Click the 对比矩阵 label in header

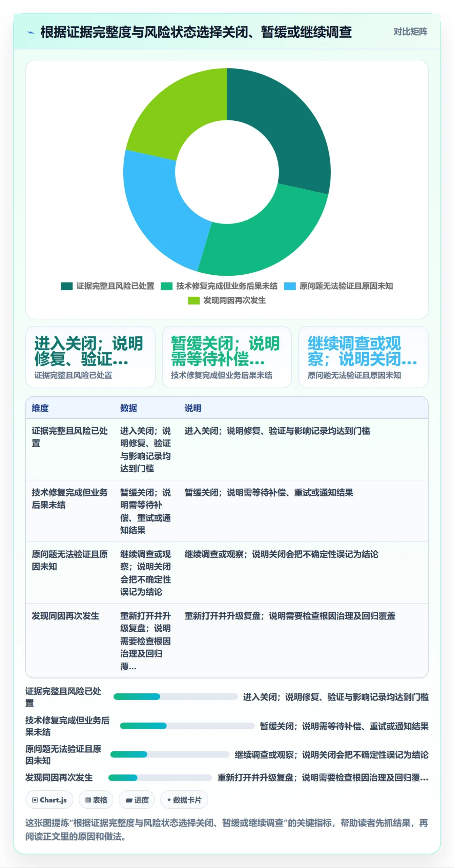[x=410, y=32]
